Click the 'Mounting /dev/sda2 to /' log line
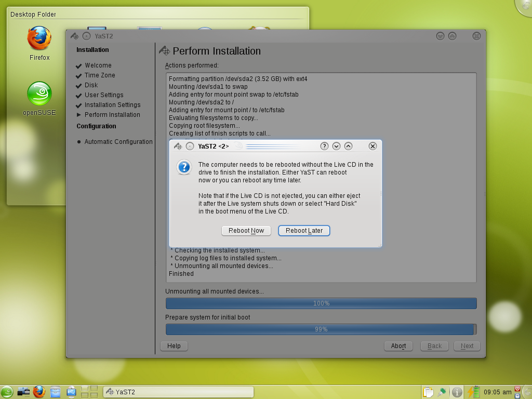Screen dimensions: 532x399 tap(201, 102)
